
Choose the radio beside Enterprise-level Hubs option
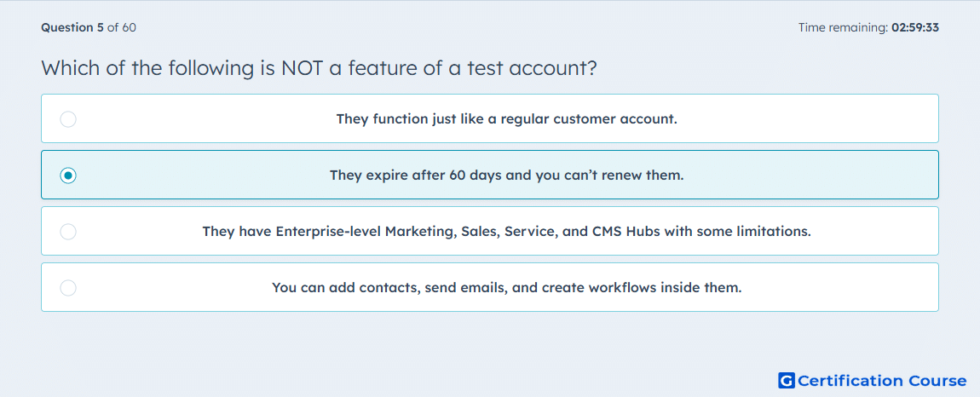click(x=68, y=232)
